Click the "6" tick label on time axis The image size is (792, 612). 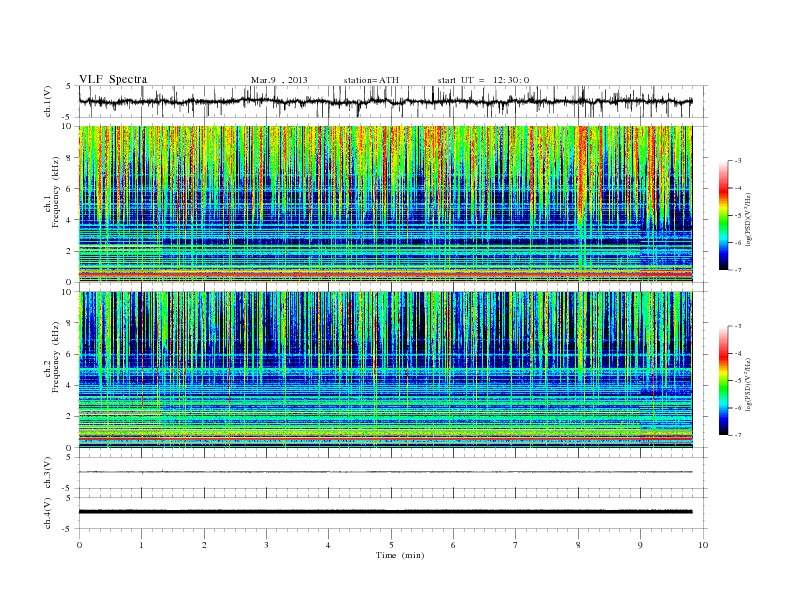pyautogui.click(x=453, y=545)
